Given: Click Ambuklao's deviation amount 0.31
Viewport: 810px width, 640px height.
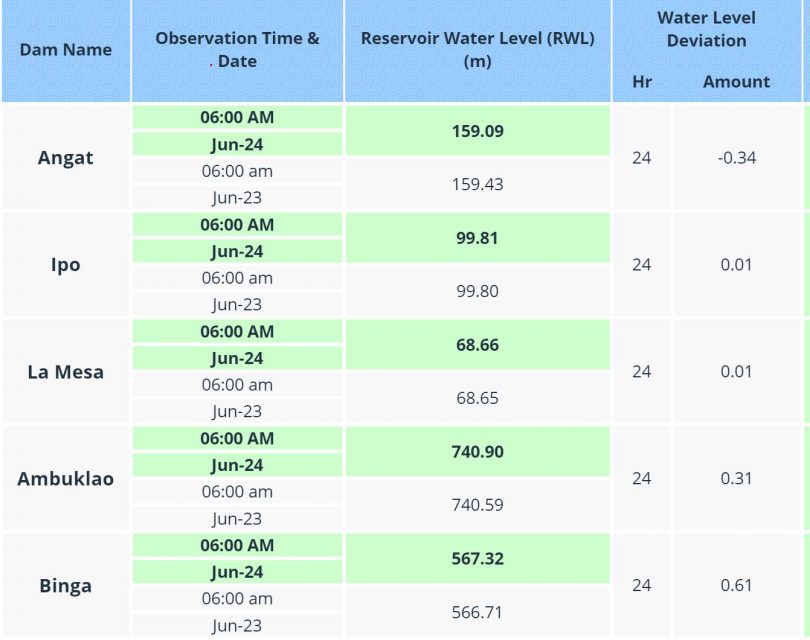Looking at the screenshot, I should pos(736,479).
